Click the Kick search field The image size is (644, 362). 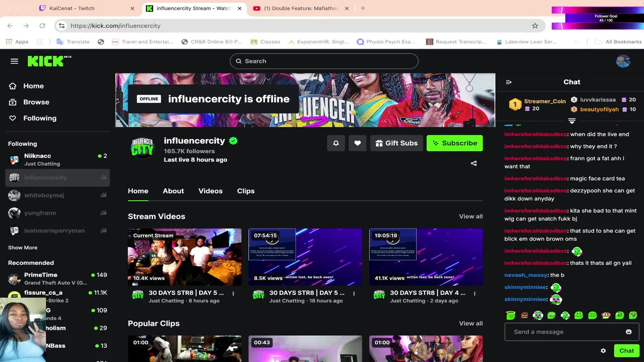tap(324, 61)
